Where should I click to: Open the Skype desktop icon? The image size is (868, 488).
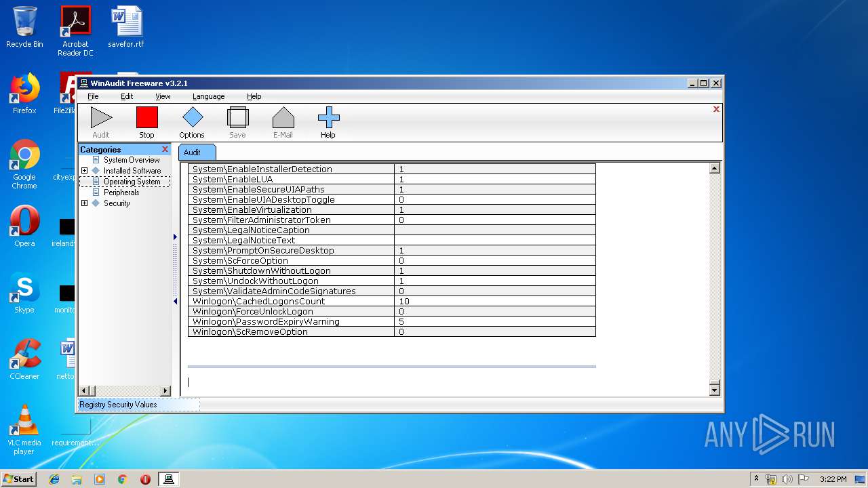point(24,293)
